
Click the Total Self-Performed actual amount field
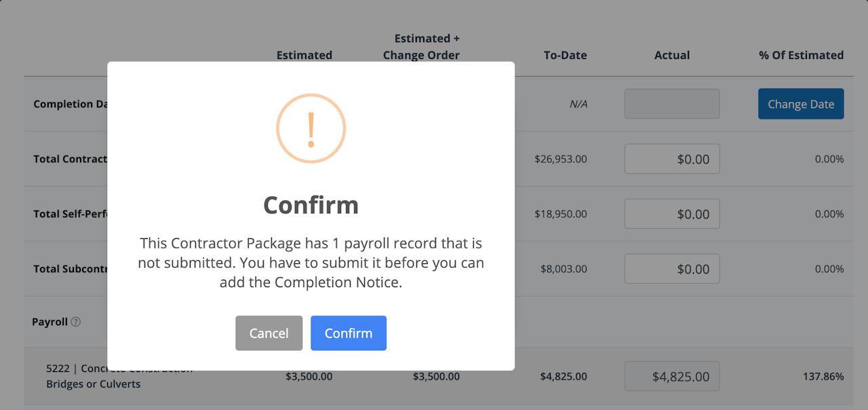point(671,214)
